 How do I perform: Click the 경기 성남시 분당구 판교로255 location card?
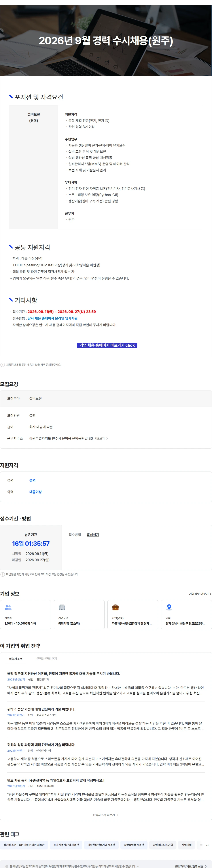[186, 615]
